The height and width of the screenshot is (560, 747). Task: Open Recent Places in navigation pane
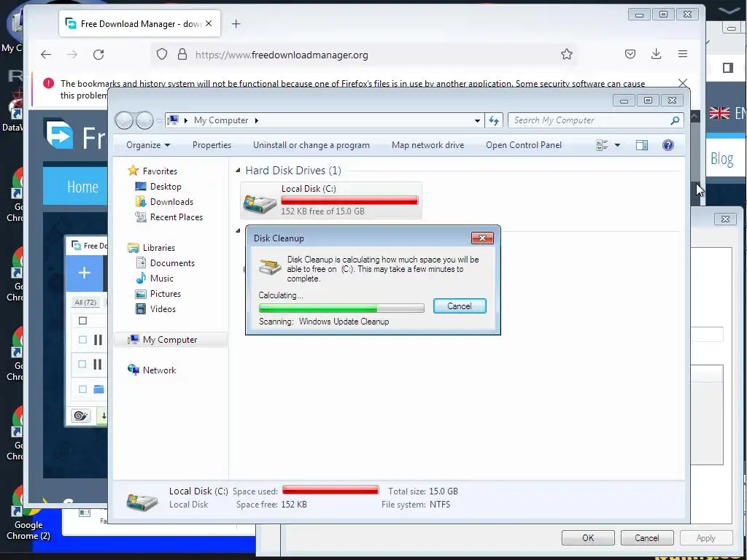coord(169,217)
